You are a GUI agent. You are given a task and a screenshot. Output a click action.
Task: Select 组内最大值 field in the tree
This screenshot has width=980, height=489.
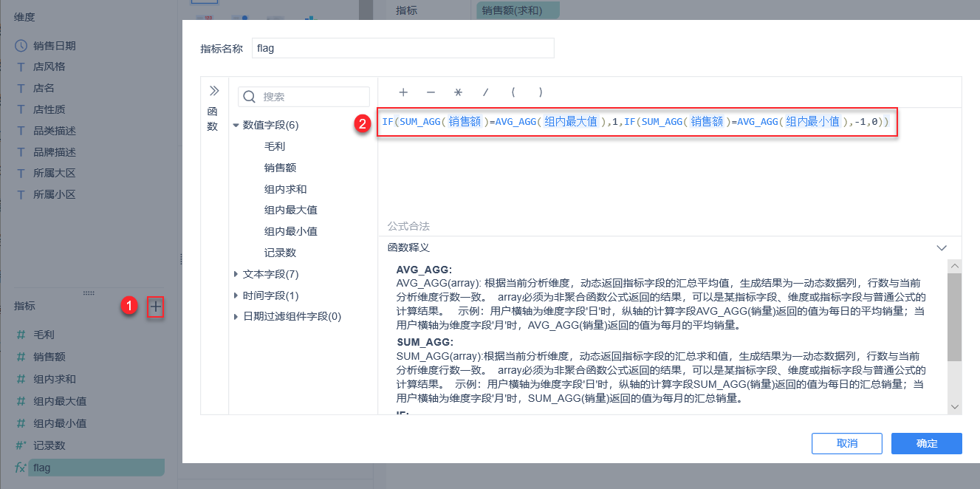[290, 210]
